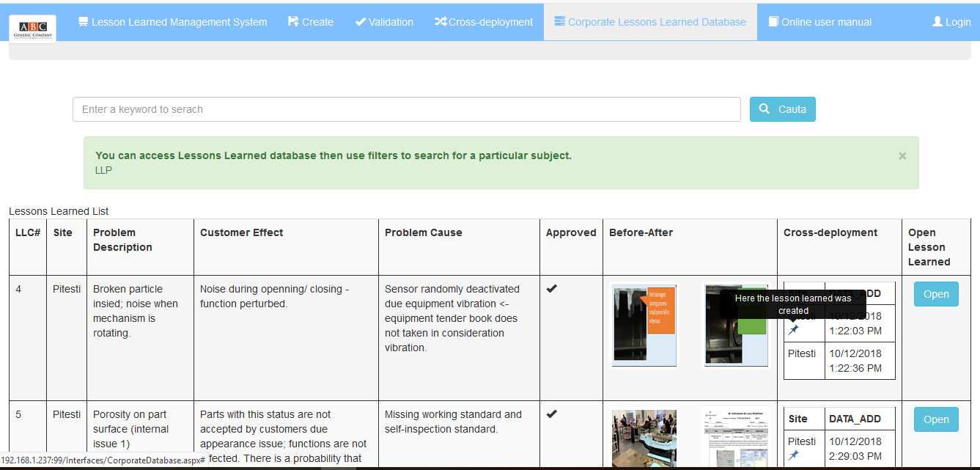Click the keyword search input field
Viewport: 980px width, 470px height.
pos(406,109)
